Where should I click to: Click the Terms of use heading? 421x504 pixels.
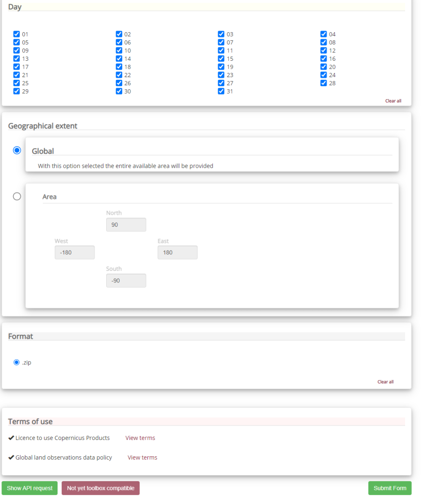point(30,421)
